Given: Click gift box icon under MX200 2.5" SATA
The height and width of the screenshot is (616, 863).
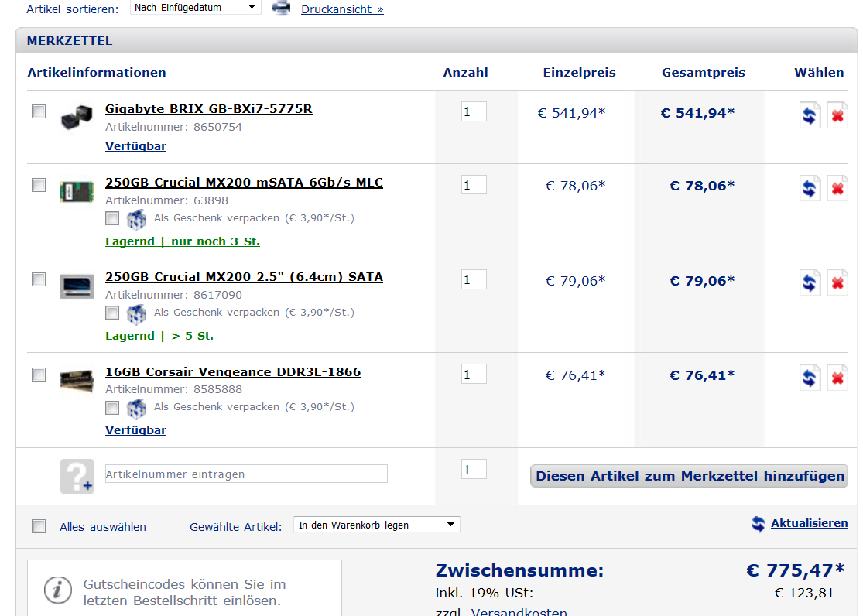Looking at the screenshot, I should pyautogui.click(x=136, y=313).
